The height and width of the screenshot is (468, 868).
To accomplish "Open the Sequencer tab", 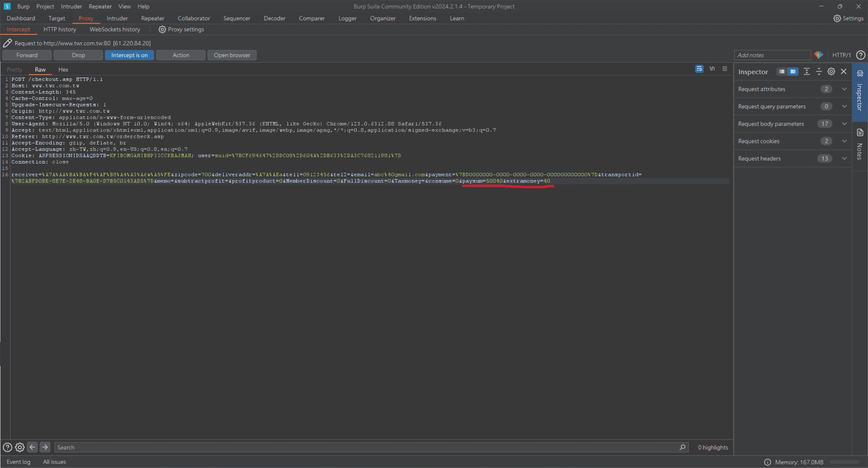I will (237, 18).
